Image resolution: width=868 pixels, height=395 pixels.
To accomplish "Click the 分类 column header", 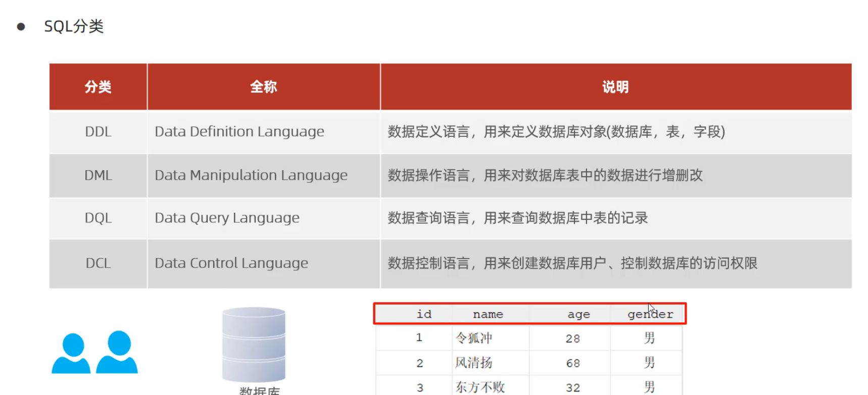I will tap(98, 87).
